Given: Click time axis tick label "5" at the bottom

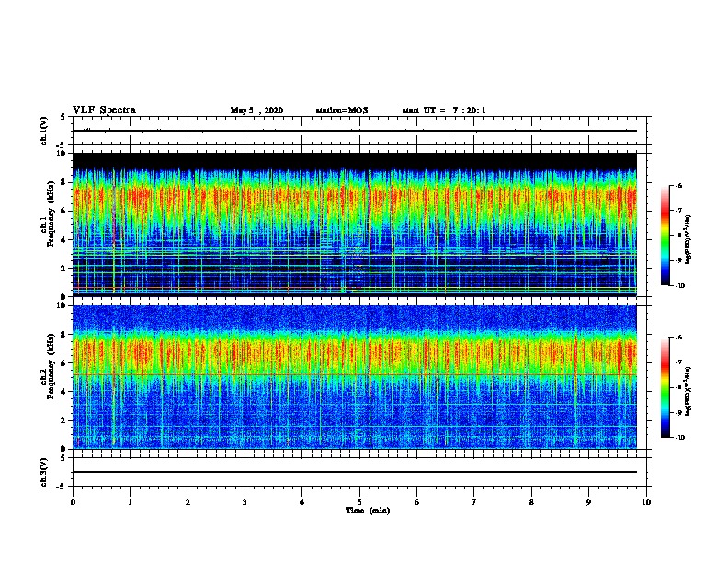Looking at the screenshot, I should click(359, 502).
